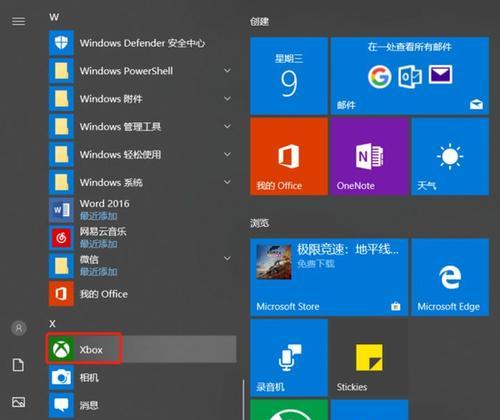Open Word 2016 from the app list
The height and width of the screenshot is (420, 500).
tap(142, 210)
